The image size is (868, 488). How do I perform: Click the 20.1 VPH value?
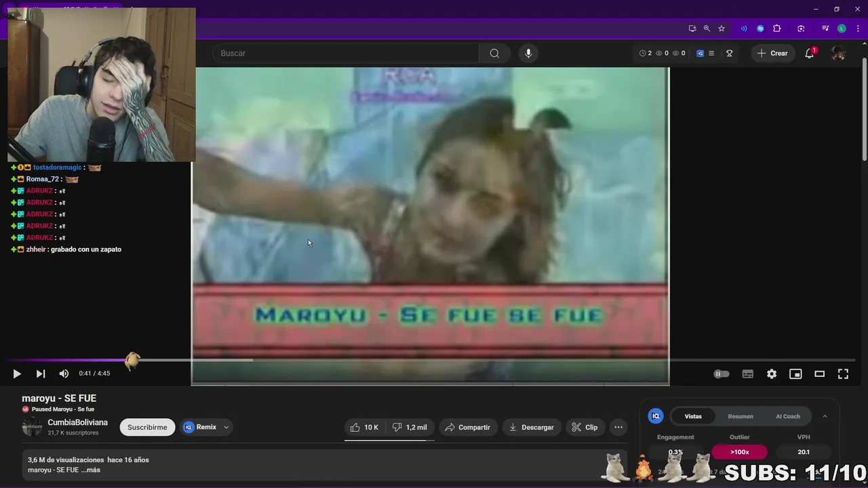coord(804,452)
